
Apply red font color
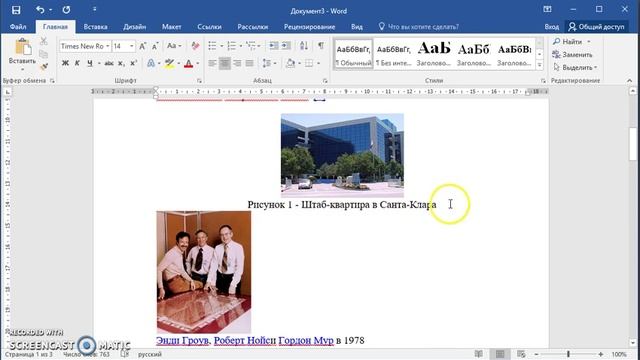point(189,63)
